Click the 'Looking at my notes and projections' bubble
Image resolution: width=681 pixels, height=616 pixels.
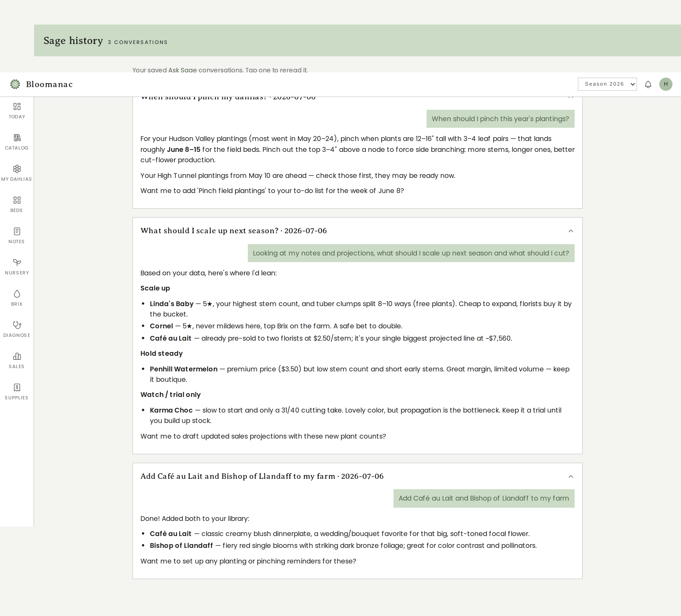pyautogui.click(x=411, y=253)
